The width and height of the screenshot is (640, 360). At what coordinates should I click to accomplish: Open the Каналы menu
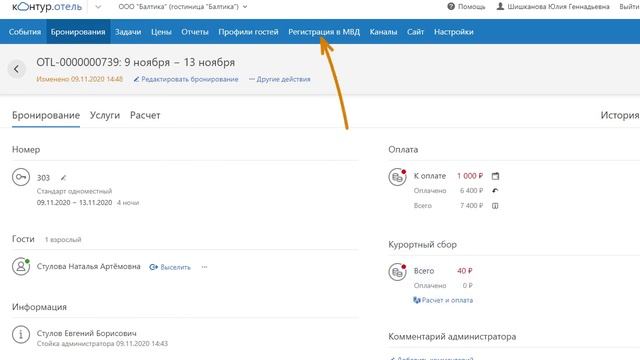click(383, 32)
